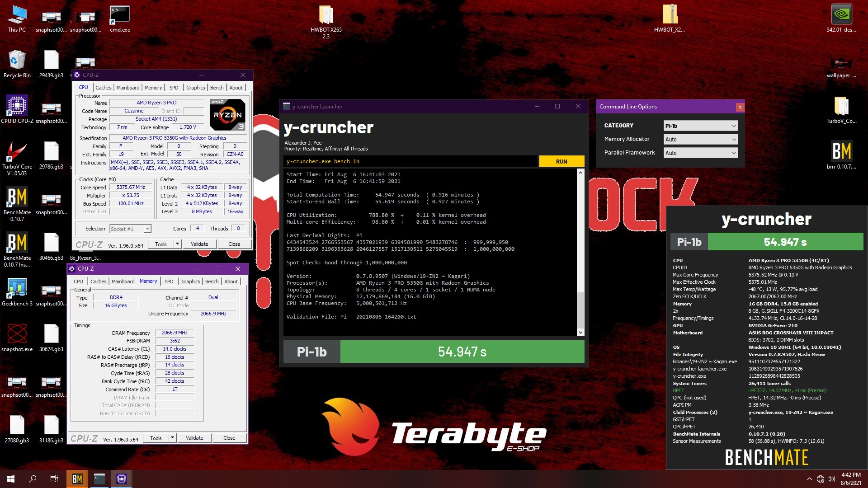This screenshot has height=488, width=868.
Task: Switch to CPU-Z taskbar app
Action: click(121, 479)
